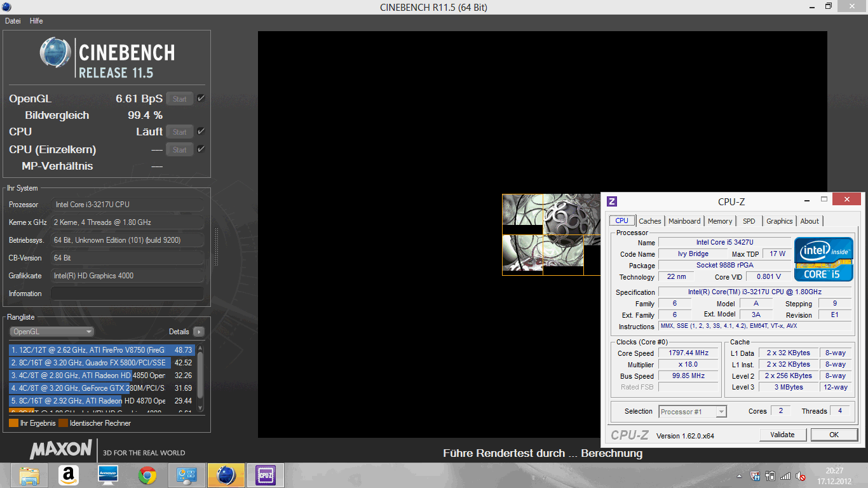
Task: Click the CPU-Z taskbar button
Action: [x=265, y=475]
